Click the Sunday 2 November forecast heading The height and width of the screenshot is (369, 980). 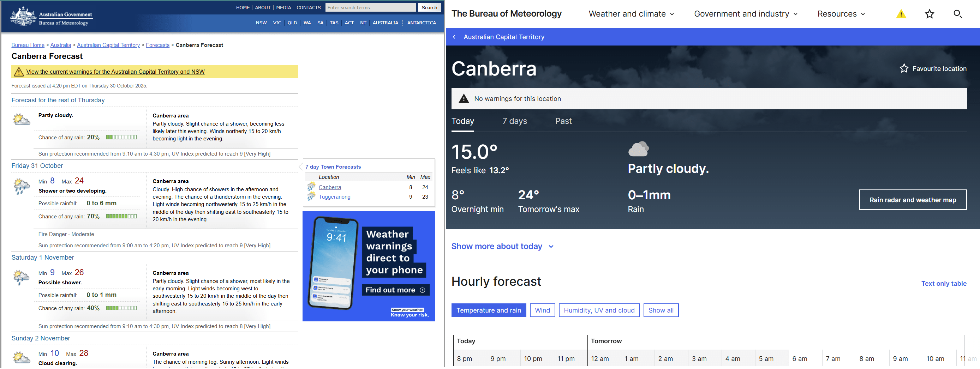[41, 339]
